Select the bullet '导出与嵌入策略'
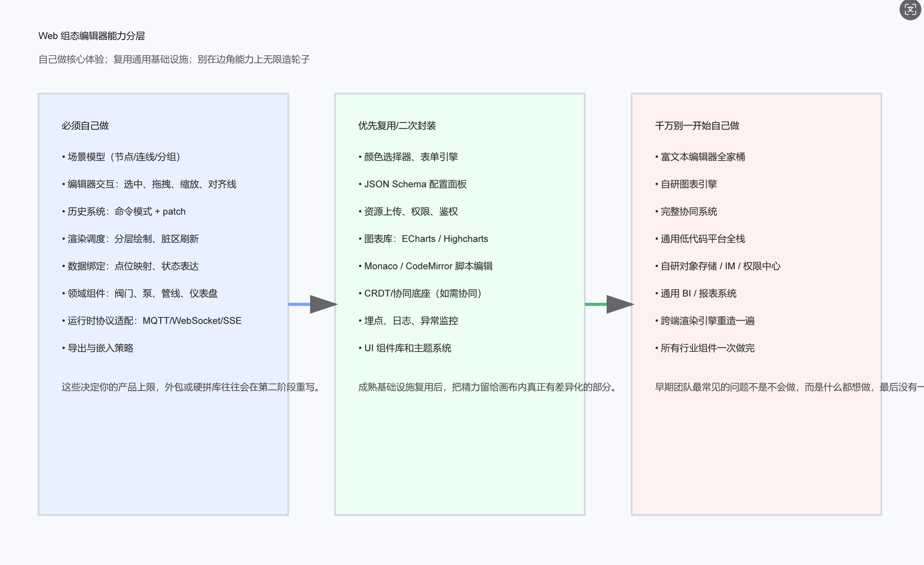The height and width of the screenshot is (565, 924). (98, 348)
